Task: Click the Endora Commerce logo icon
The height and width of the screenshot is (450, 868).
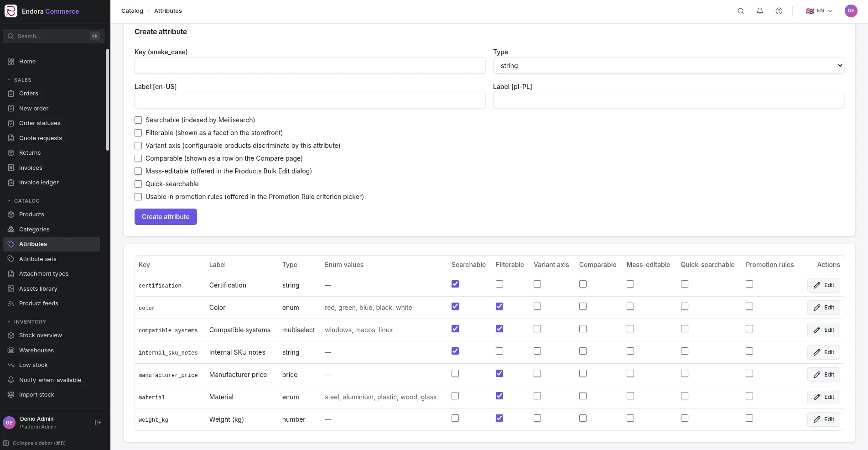Action: coord(11,11)
